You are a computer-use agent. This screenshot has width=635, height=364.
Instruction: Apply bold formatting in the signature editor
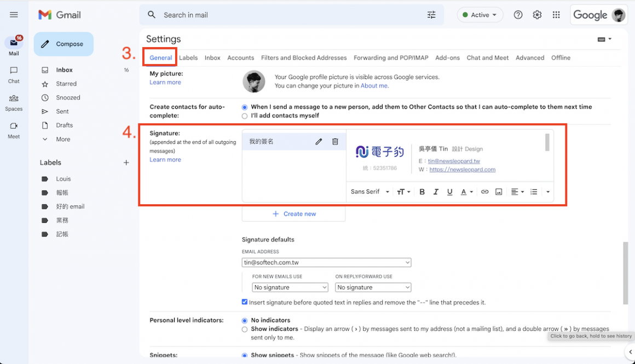click(x=422, y=192)
